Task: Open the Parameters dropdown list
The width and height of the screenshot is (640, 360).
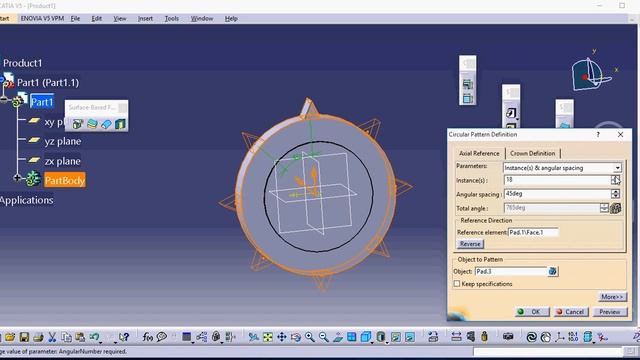Action: coord(617,168)
